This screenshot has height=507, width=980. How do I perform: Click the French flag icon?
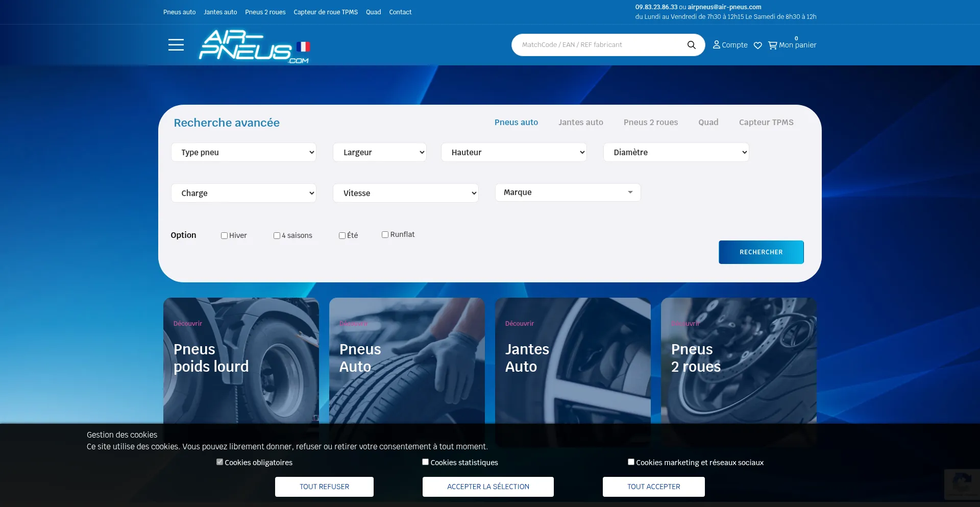click(303, 47)
